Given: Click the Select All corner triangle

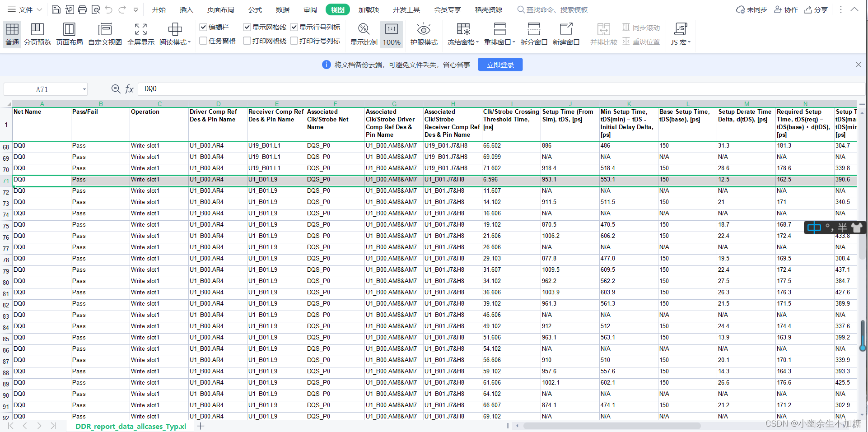Looking at the screenshot, I should (x=8, y=104).
